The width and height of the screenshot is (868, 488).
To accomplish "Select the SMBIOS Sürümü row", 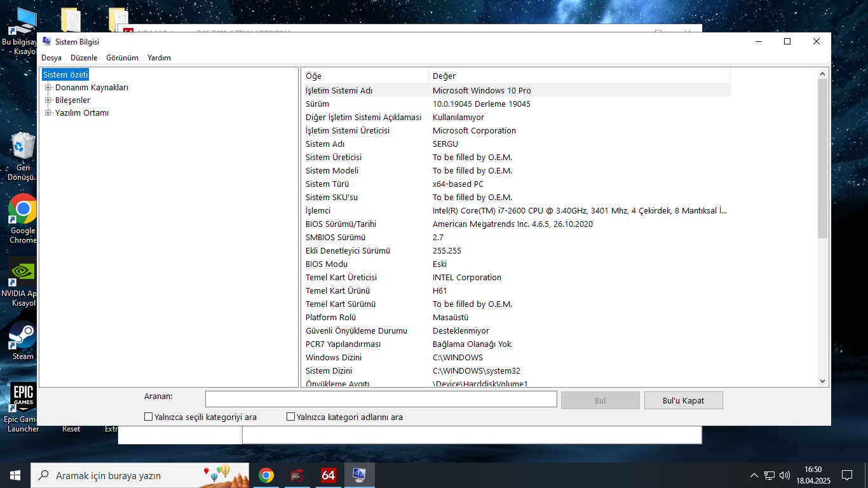I will tap(516, 237).
